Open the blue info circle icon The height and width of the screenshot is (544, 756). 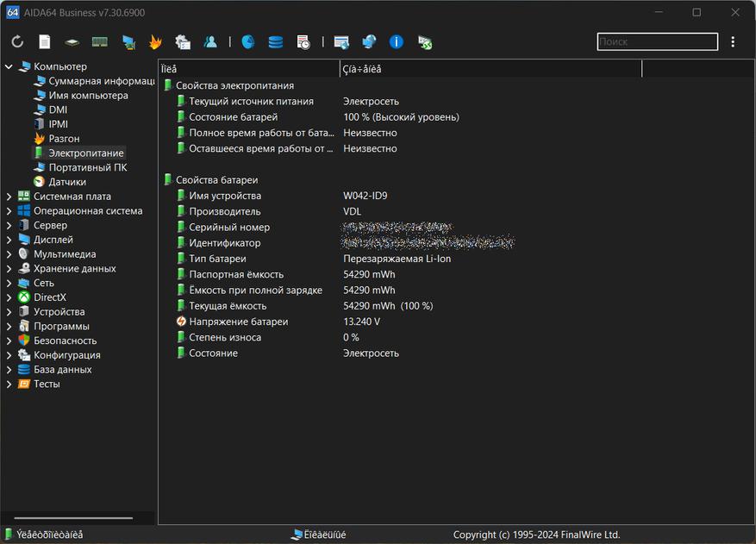[x=397, y=42]
